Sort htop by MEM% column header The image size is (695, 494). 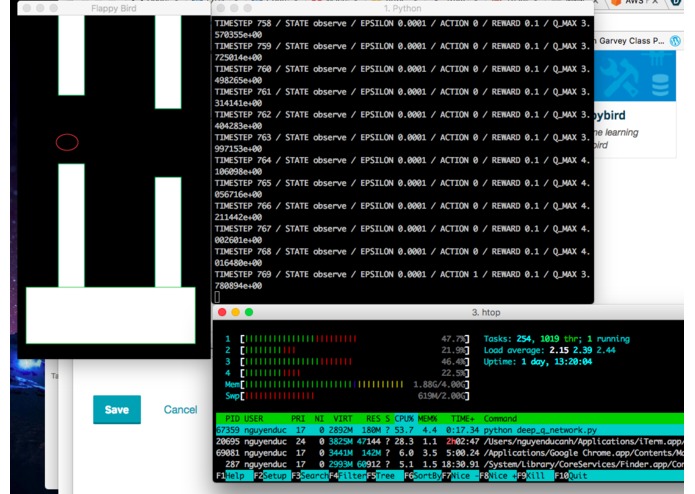pyautogui.click(x=427, y=419)
